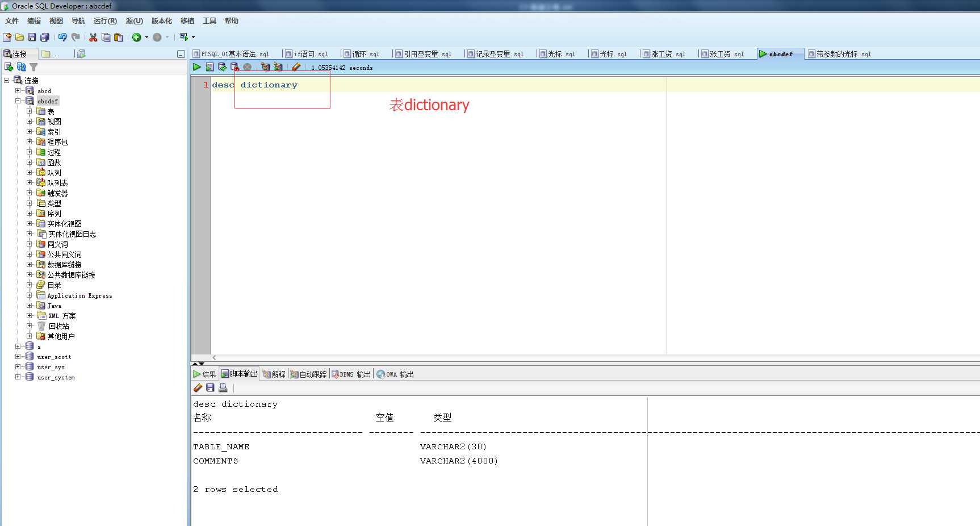Open the 工具 menu
Image resolution: width=980 pixels, height=526 pixels.
click(210, 21)
